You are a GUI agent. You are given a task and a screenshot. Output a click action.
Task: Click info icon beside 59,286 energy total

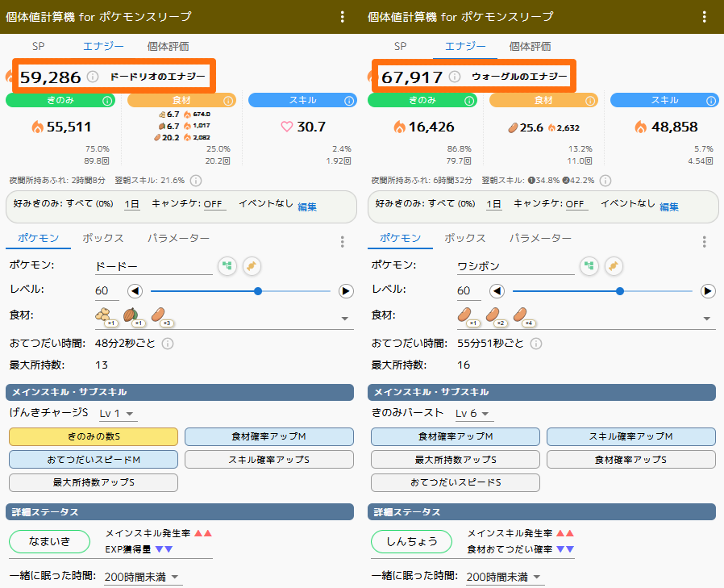(92, 77)
